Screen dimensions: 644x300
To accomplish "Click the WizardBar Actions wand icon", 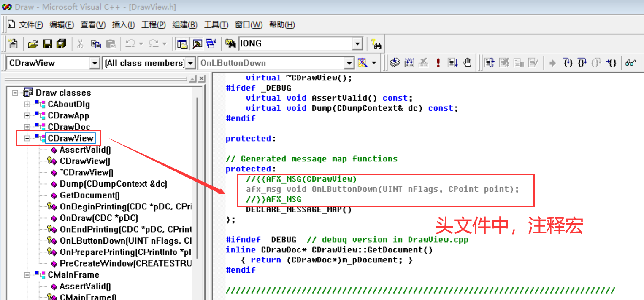I will 363,63.
